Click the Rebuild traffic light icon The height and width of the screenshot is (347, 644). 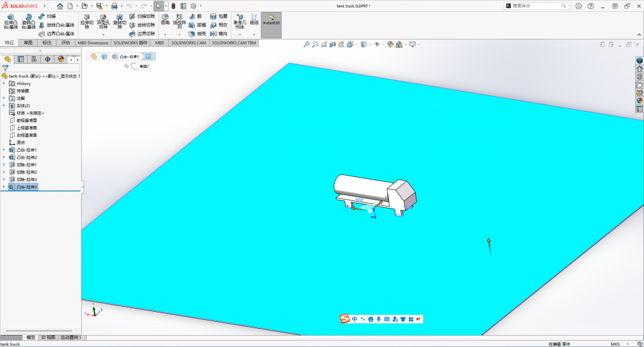(x=174, y=6)
